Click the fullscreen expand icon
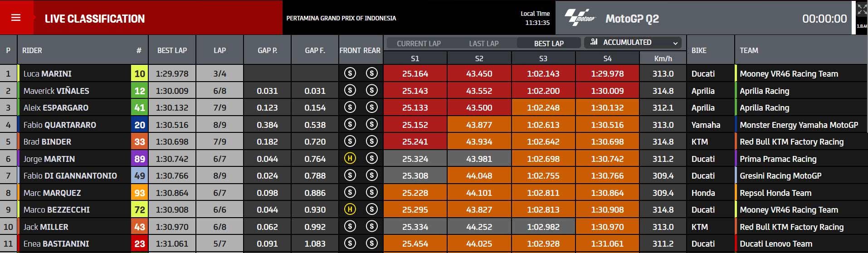 click(x=862, y=10)
